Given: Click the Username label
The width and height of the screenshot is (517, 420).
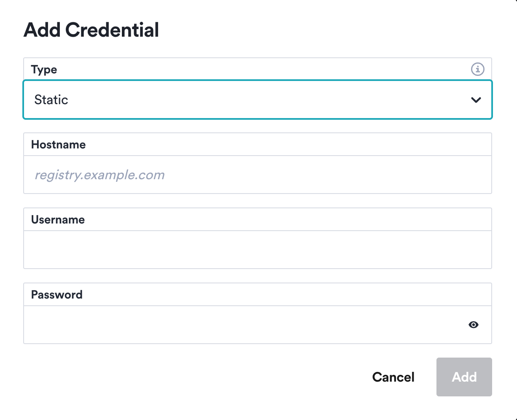Looking at the screenshot, I should pyautogui.click(x=58, y=219).
